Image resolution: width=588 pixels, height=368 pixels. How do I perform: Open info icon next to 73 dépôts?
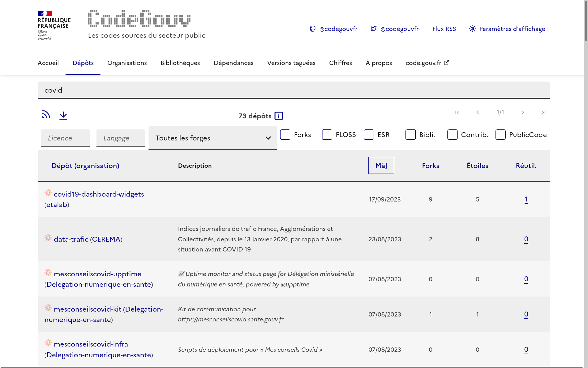point(279,116)
